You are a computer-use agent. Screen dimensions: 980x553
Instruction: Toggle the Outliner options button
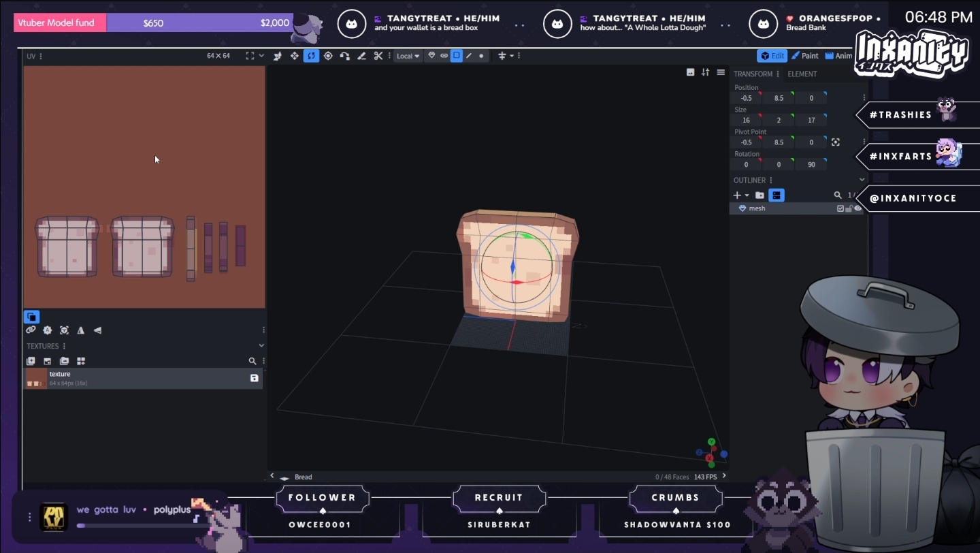click(777, 195)
